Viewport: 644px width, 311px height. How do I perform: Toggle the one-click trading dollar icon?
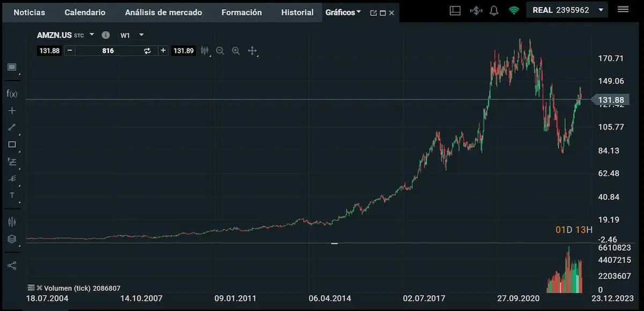(475, 10)
